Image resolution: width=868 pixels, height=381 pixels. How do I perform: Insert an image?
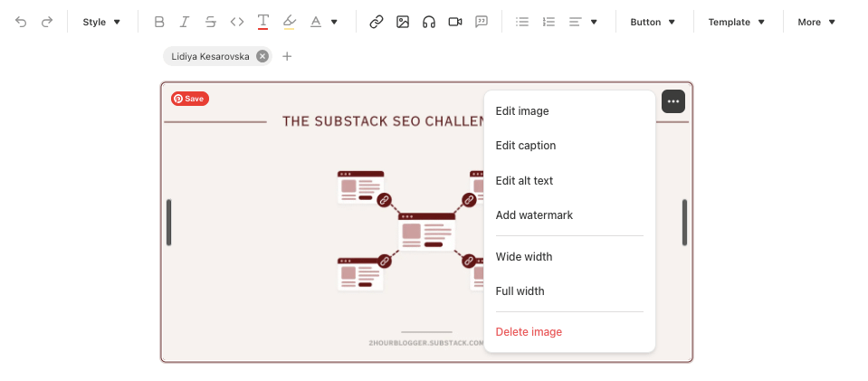(x=403, y=22)
